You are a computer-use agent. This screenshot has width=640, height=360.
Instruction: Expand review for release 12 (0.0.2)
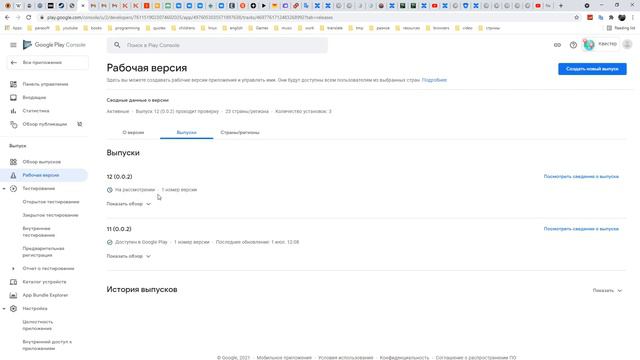129,204
